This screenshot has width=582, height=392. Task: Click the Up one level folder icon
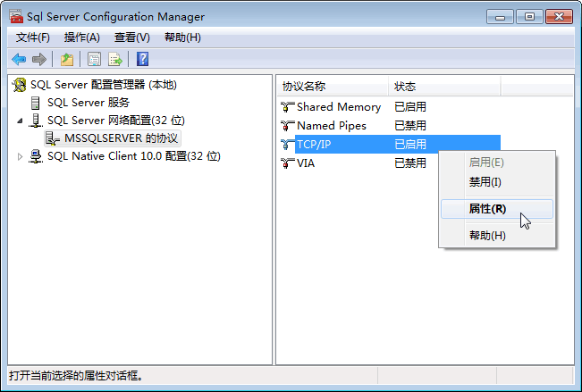point(67,59)
